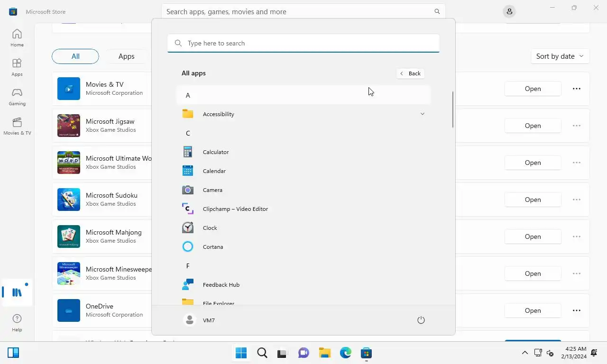Open File Explorer from taskbar
Screen dimensions: 607x364
(x=324, y=353)
